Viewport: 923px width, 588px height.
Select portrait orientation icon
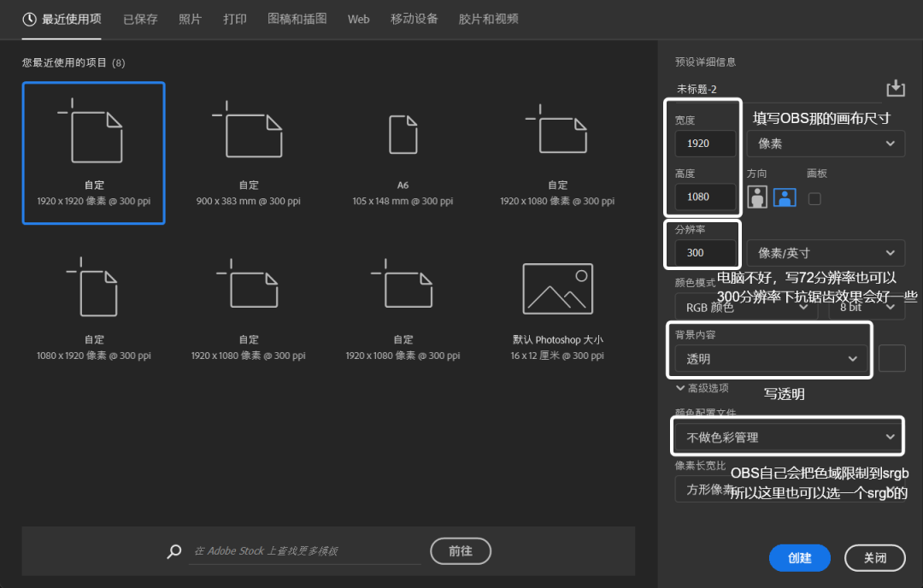click(x=757, y=197)
